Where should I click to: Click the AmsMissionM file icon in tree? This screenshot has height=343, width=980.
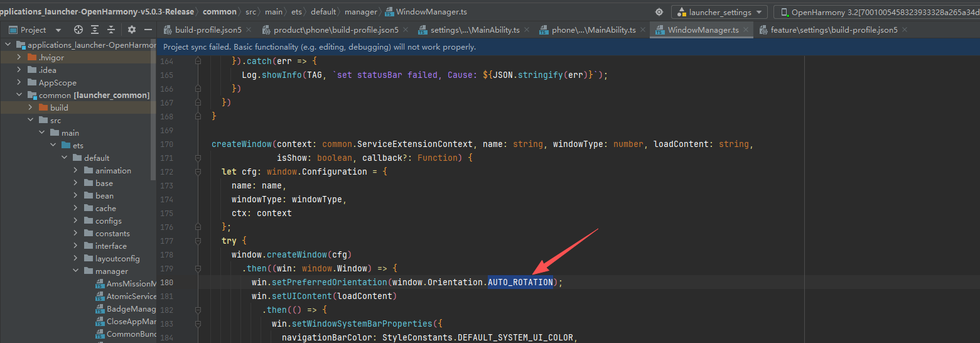pos(100,284)
